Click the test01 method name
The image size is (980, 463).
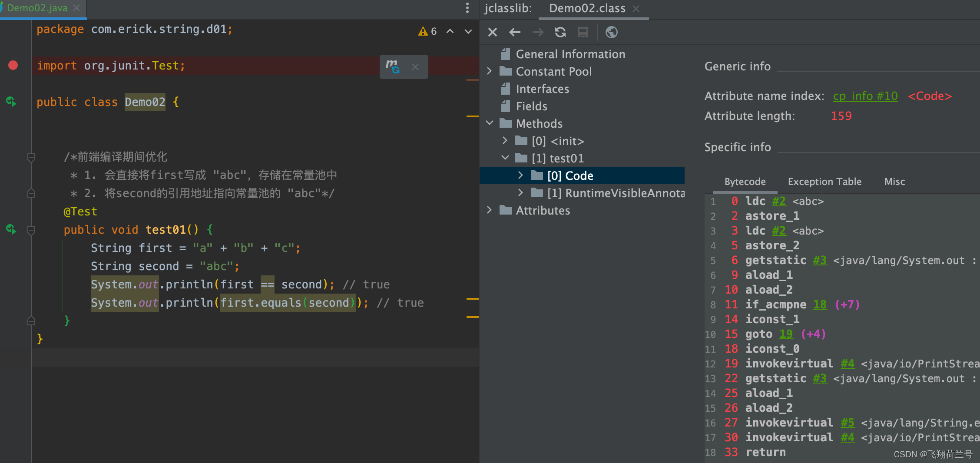pyautogui.click(x=166, y=230)
